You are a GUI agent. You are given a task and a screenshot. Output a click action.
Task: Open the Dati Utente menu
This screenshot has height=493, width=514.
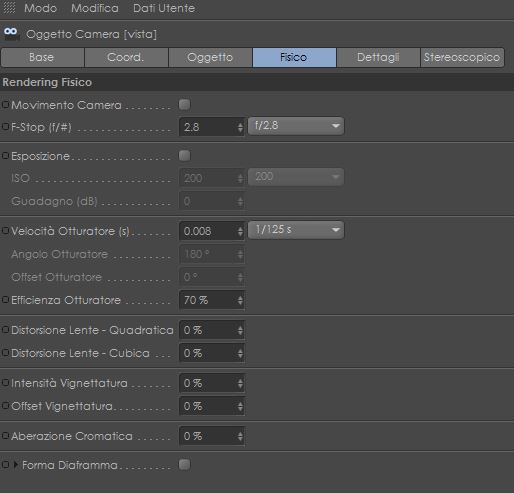[x=164, y=8]
